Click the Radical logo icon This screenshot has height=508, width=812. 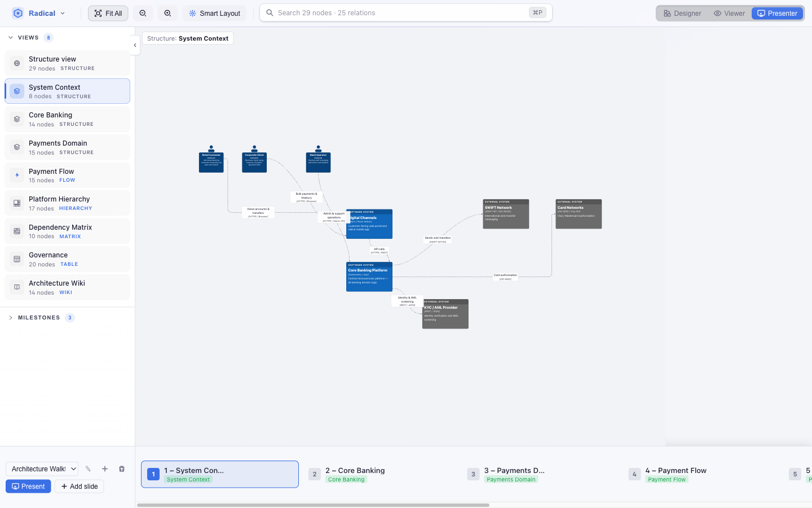click(x=18, y=13)
